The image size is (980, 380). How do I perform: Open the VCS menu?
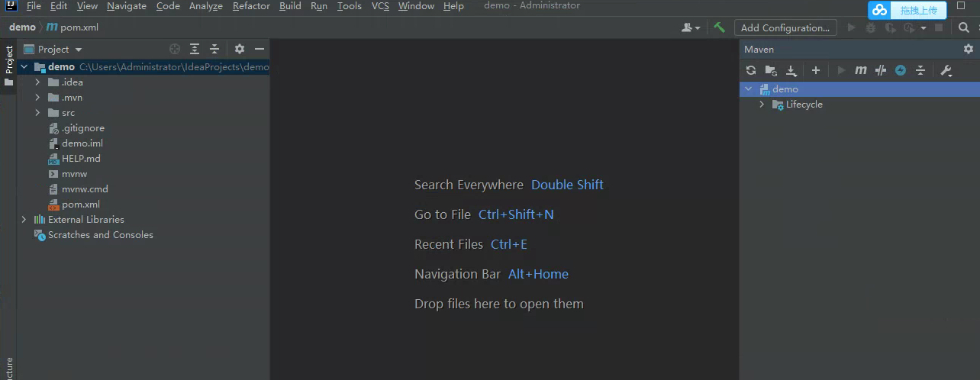[380, 6]
